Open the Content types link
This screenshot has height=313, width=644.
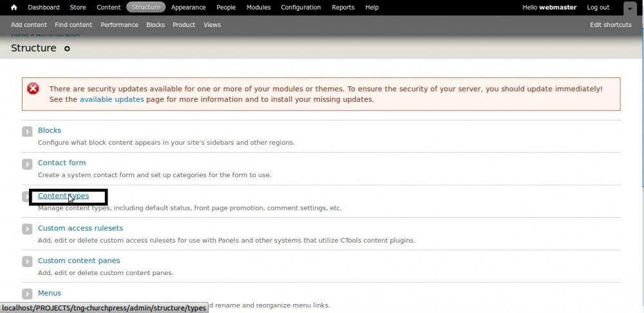[63, 196]
